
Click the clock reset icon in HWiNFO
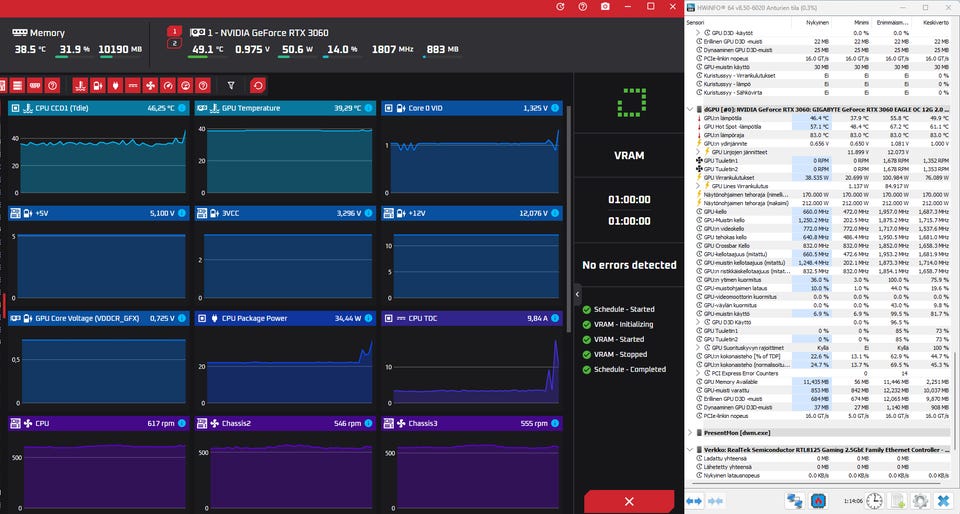click(874, 501)
